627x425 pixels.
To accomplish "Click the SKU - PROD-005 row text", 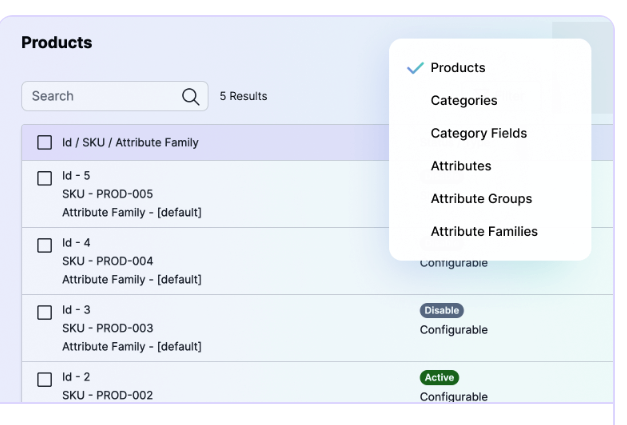I will pyautogui.click(x=107, y=194).
